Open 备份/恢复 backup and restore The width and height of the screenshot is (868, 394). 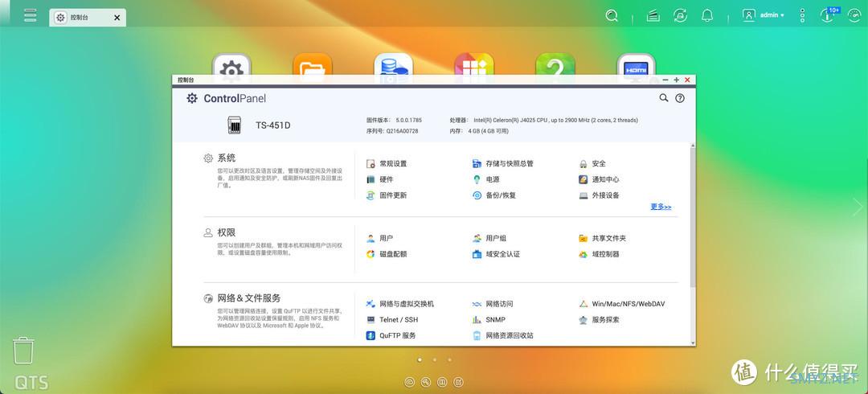tap(494, 195)
